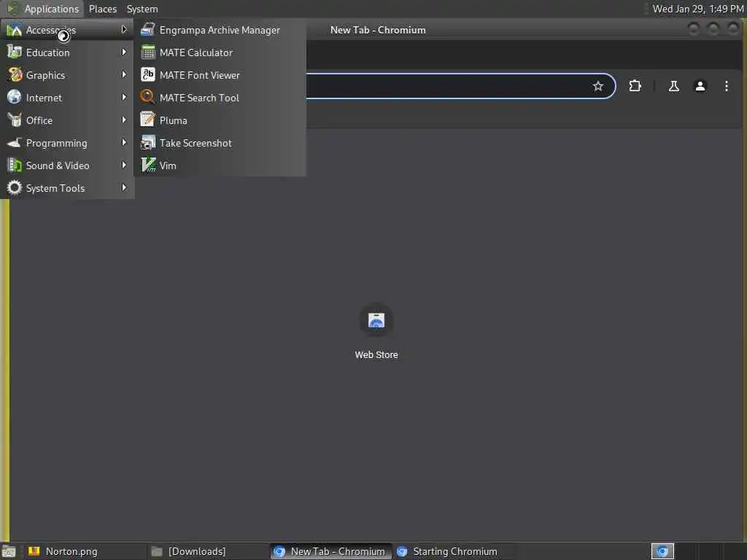Screen dimensions: 747x560
Task: Open Chromium three-dot menu
Action: [726, 86]
